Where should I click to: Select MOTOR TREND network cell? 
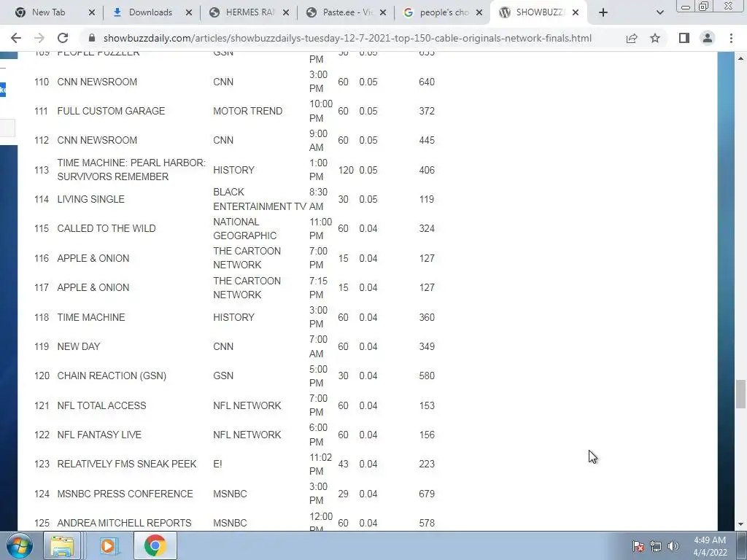(x=248, y=111)
